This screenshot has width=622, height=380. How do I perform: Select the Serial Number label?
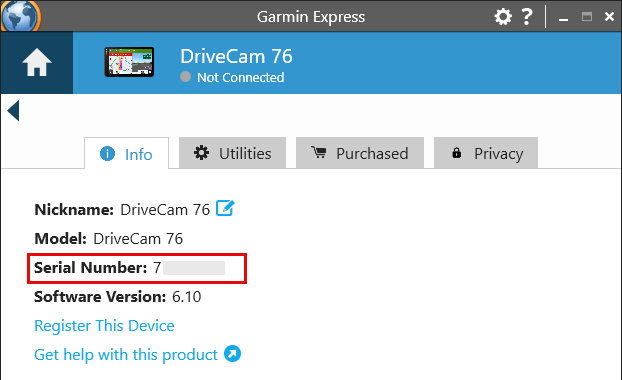[91, 268]
